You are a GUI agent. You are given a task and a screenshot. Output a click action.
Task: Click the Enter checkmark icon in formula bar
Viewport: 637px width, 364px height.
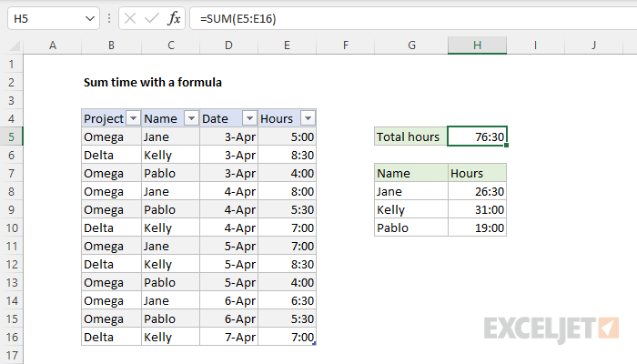pos(151,18)
